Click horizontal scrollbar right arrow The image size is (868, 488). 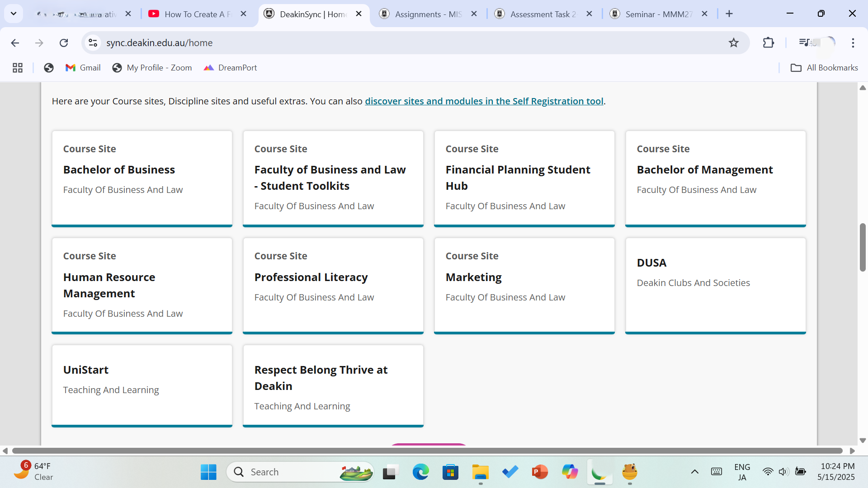(x=852, y=451)
